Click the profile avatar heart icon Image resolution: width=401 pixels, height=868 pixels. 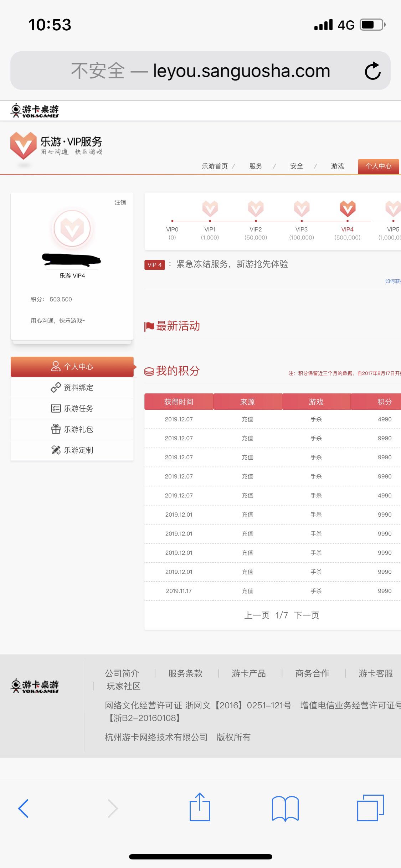(x=72, y=228)
